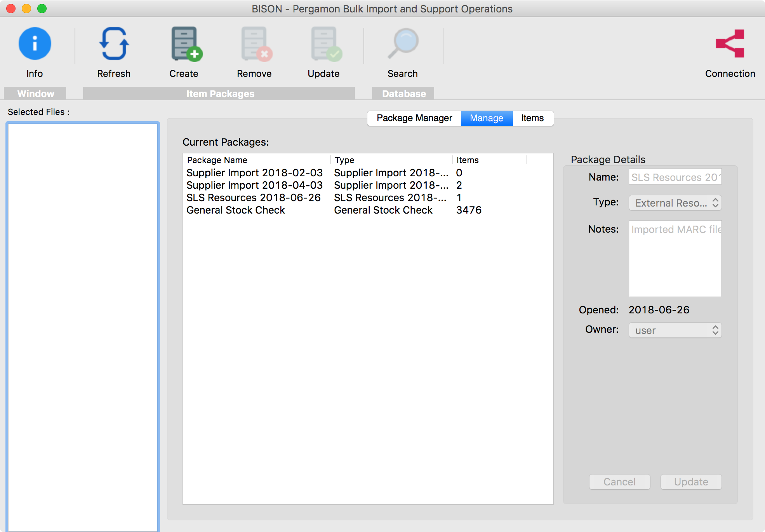This screenshot has height=532, width=765.
Task: Sort by the Items column header
Action: tap(489, 160)
